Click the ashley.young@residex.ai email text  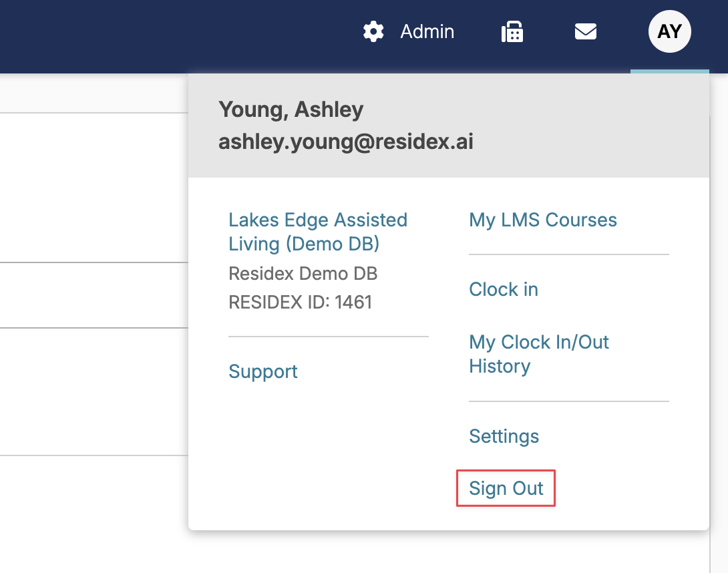(x=346, y=142)
